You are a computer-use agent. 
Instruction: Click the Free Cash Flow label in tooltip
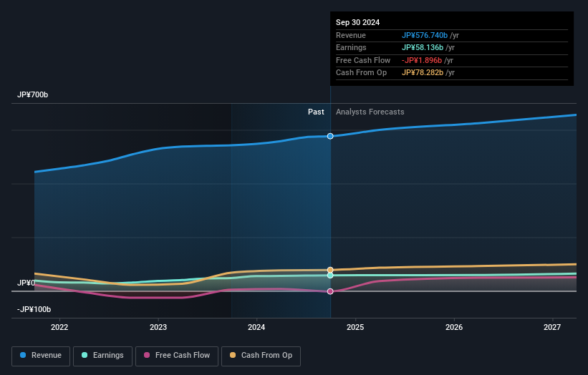(363, 60)
